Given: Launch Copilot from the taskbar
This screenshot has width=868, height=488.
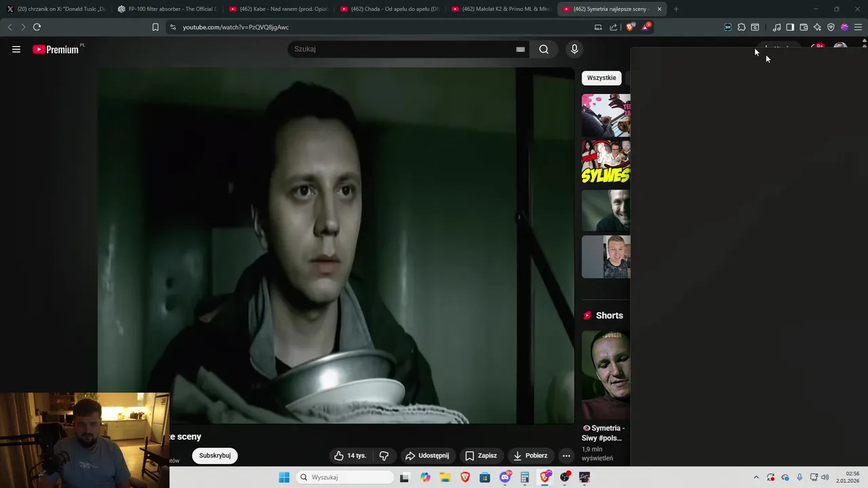Looking at the screenshot, I should click(x=425, y=477).
